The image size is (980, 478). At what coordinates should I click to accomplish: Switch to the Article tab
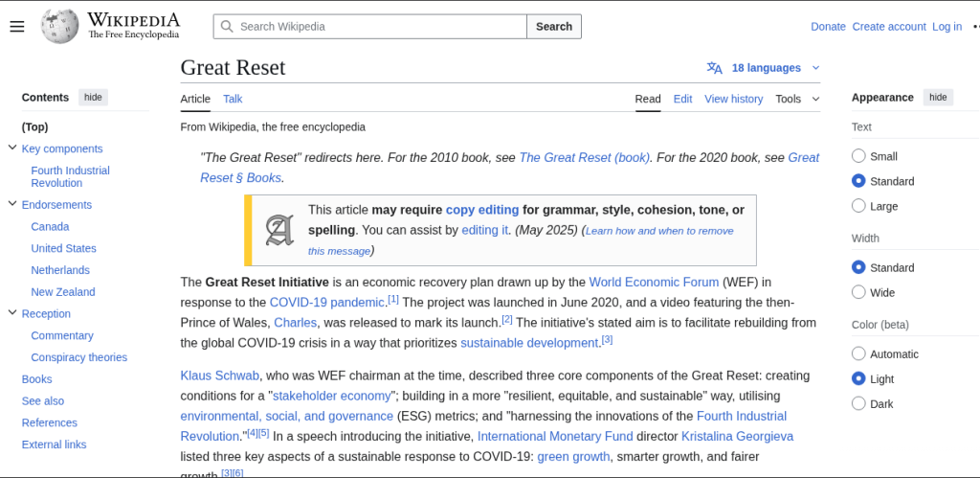click(195, 99)
